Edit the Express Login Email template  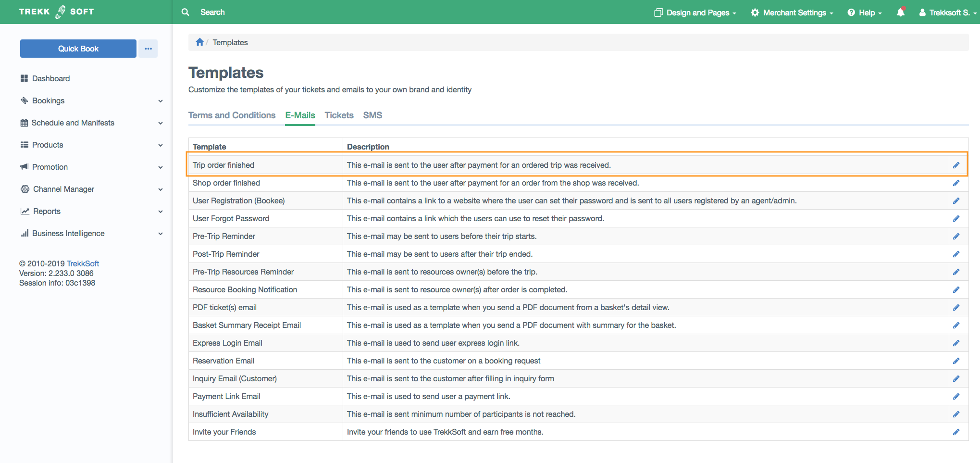coord(956,343)
